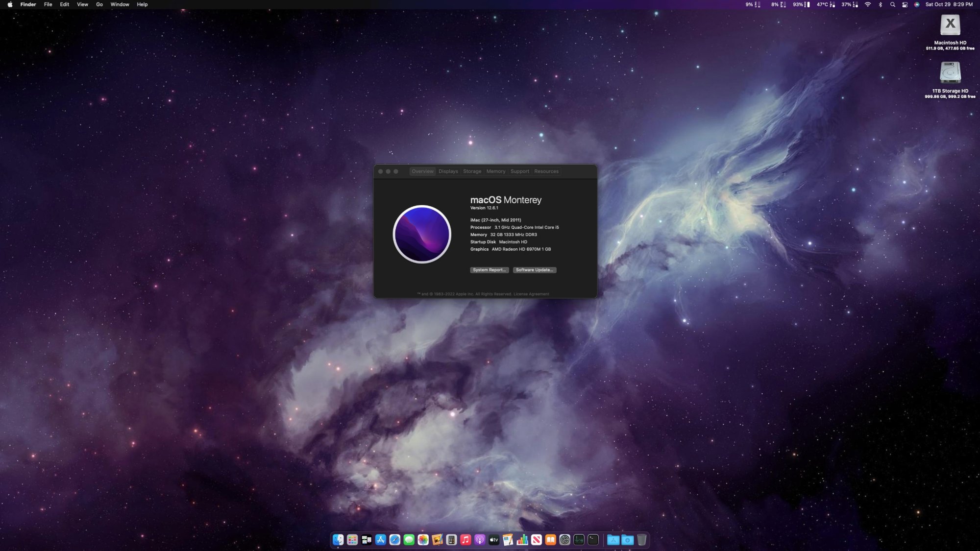Open the Apple menu
The image size is (980, 551).
point(10,4)
